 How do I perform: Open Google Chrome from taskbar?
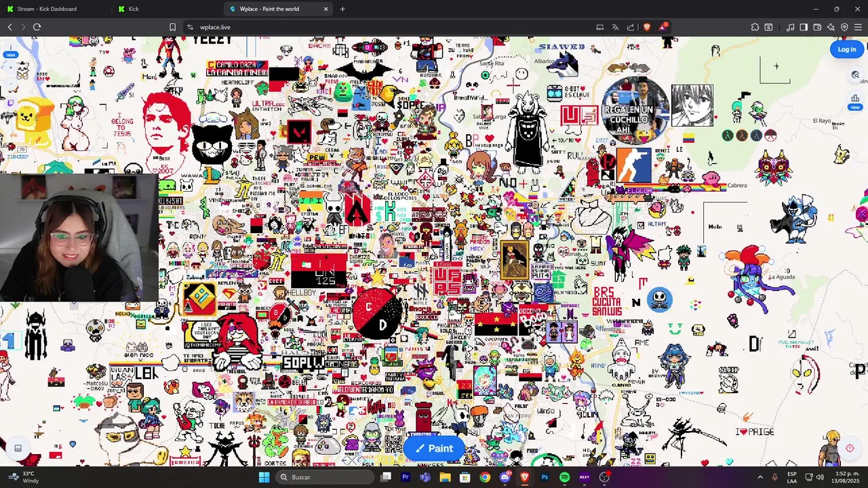[x=485, y=477]
